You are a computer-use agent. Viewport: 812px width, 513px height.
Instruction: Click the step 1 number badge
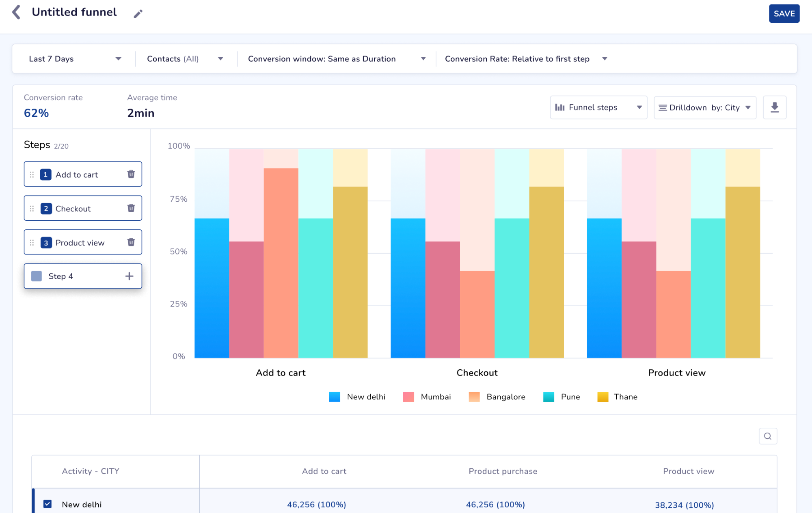click(45, 175)
